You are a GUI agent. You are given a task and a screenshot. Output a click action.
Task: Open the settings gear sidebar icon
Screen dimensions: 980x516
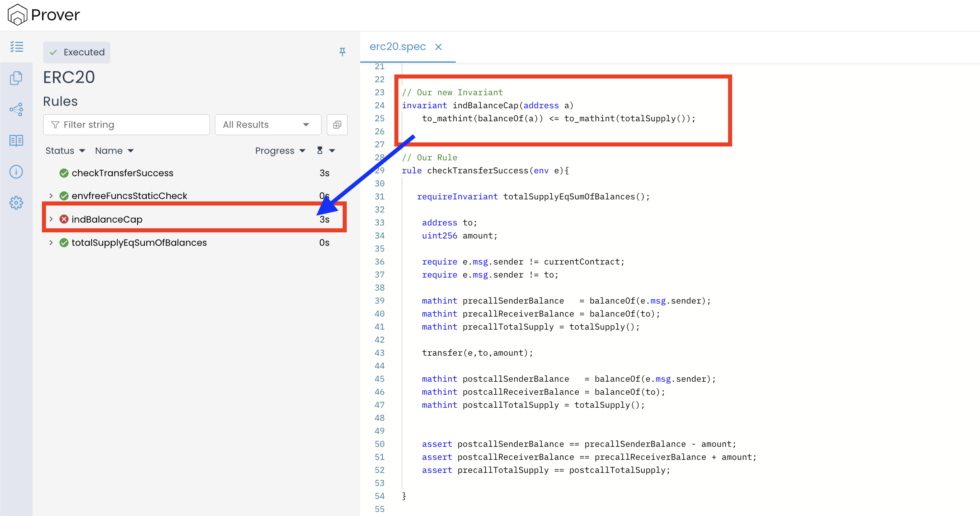[x=16, y=203]
